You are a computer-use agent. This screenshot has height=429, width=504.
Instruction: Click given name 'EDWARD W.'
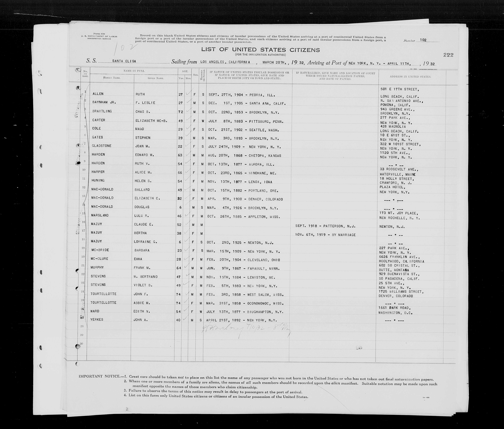tap(144, 155)
